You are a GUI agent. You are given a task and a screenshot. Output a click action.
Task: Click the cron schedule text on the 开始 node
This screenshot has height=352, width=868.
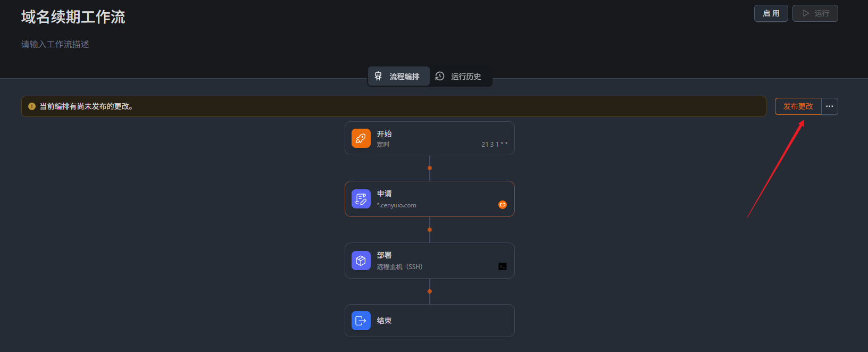click(494, 145)
